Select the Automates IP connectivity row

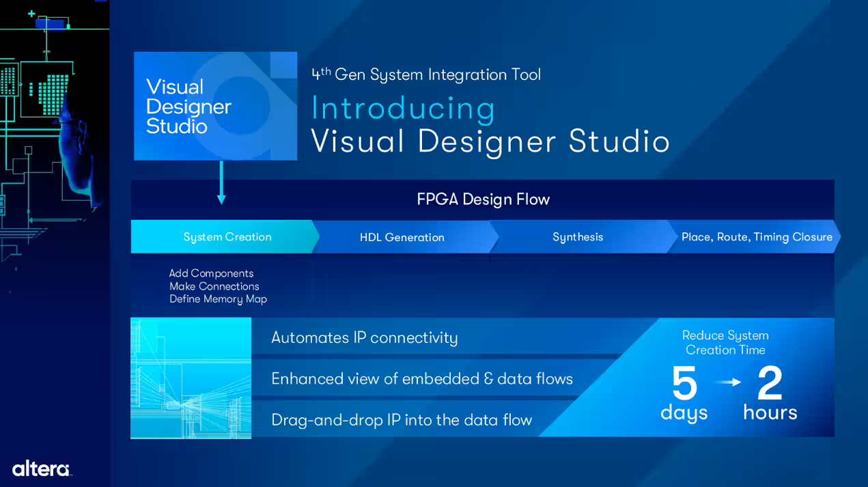tap(364, 337)
